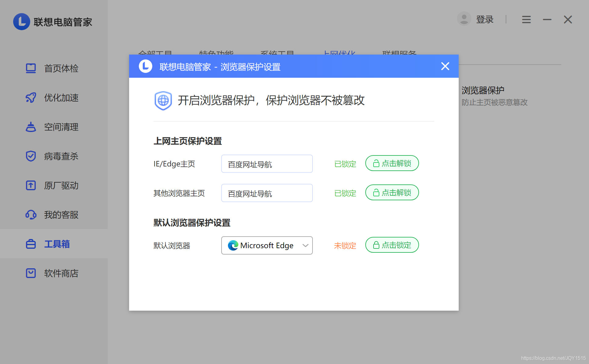Click the 上网主页保护设置 heading

pos(188,141)
